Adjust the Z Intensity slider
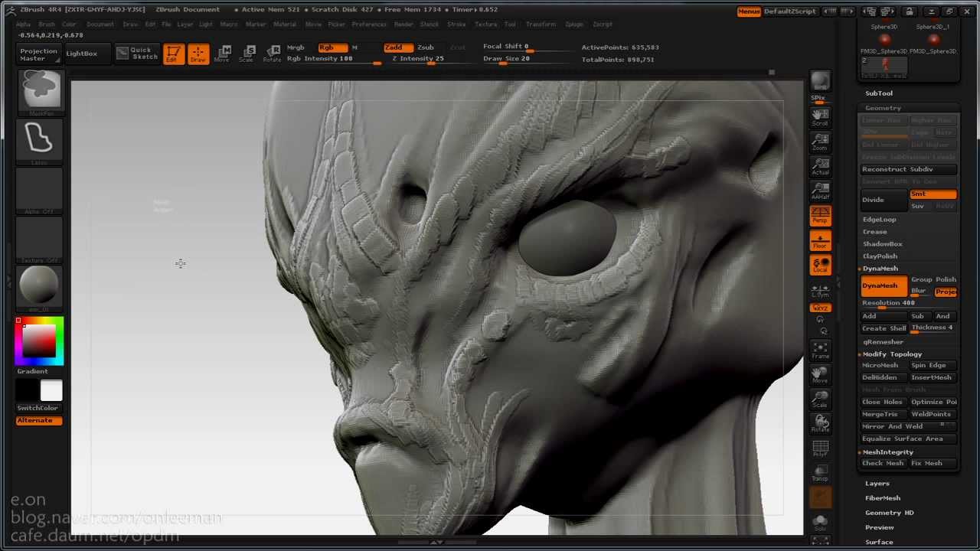Viewport: 980px width, 551px height. coord(429,59)
